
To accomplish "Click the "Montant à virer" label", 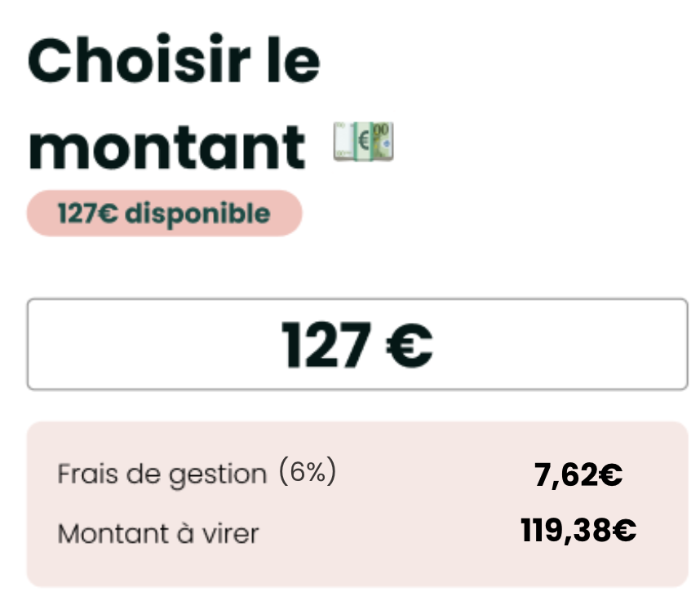I will click(x=157, y=533).
